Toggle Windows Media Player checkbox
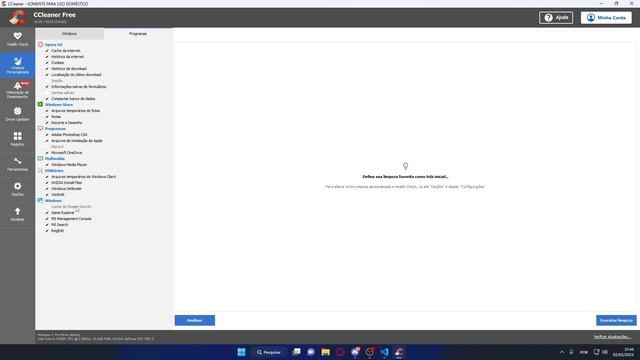Screen dimensions: 640x360 coord(47,164)
